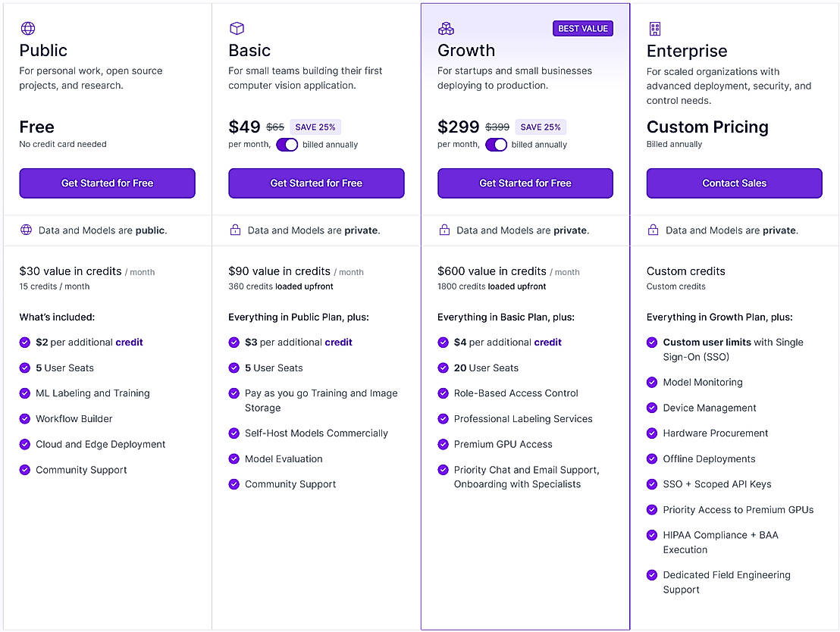Toggle billed annually on the Basic plan
Viewport: 840px width, 632px height.
click(x=287, y=144)
